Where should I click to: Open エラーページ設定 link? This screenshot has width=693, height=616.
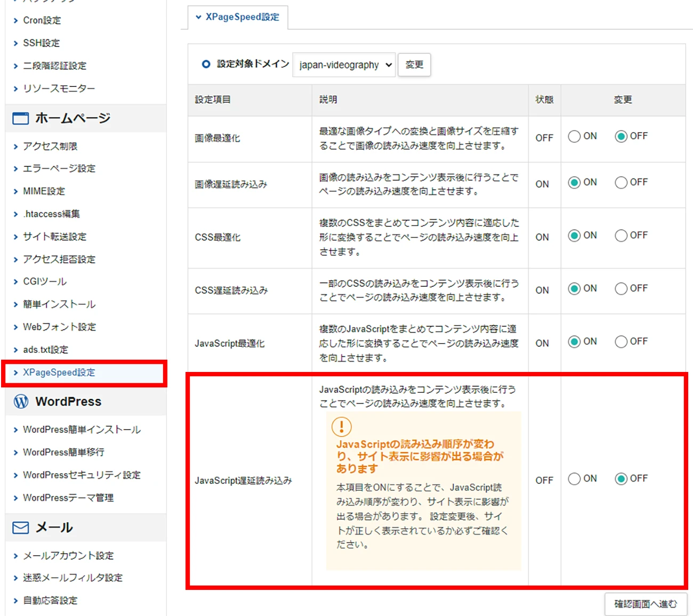pos(59,168)
